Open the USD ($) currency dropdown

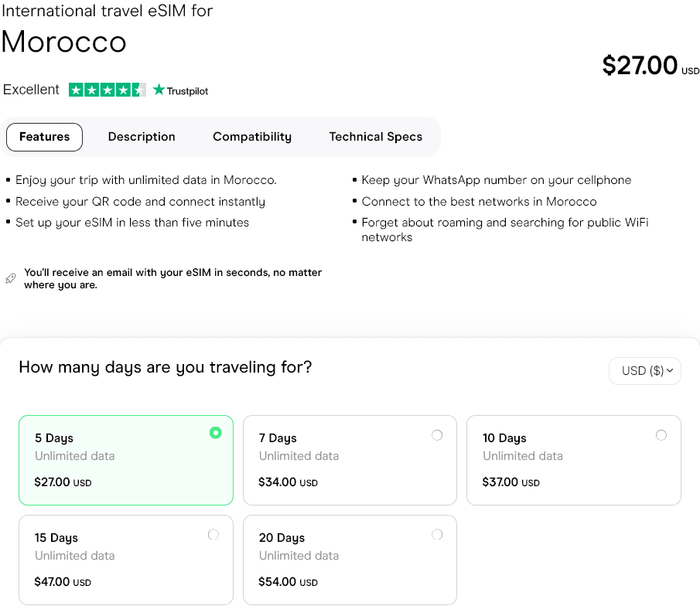644,371
